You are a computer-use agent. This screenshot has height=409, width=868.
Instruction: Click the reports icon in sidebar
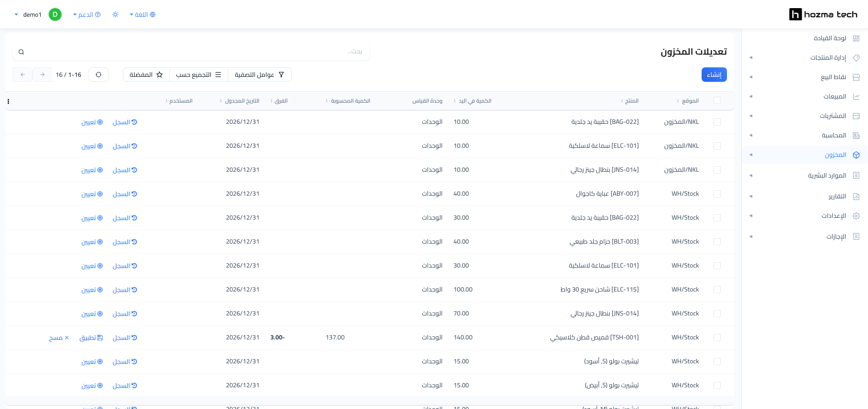click(856, 197)
